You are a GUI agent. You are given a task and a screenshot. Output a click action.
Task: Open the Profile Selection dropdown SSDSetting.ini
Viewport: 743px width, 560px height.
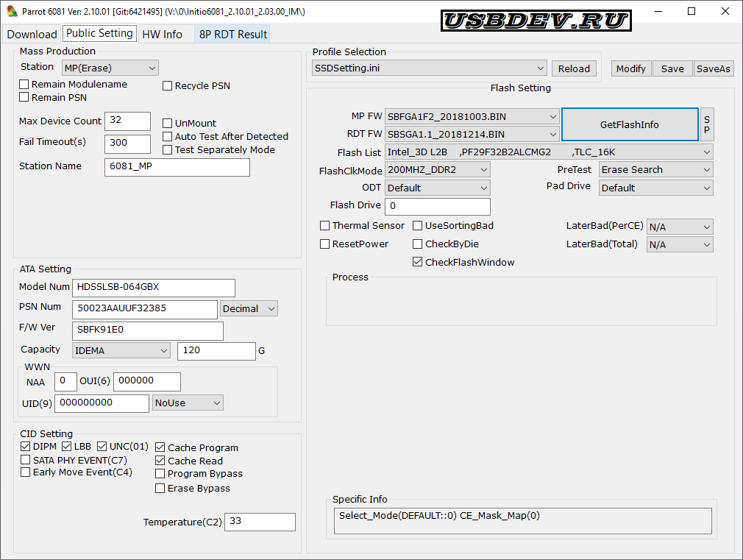430,68
